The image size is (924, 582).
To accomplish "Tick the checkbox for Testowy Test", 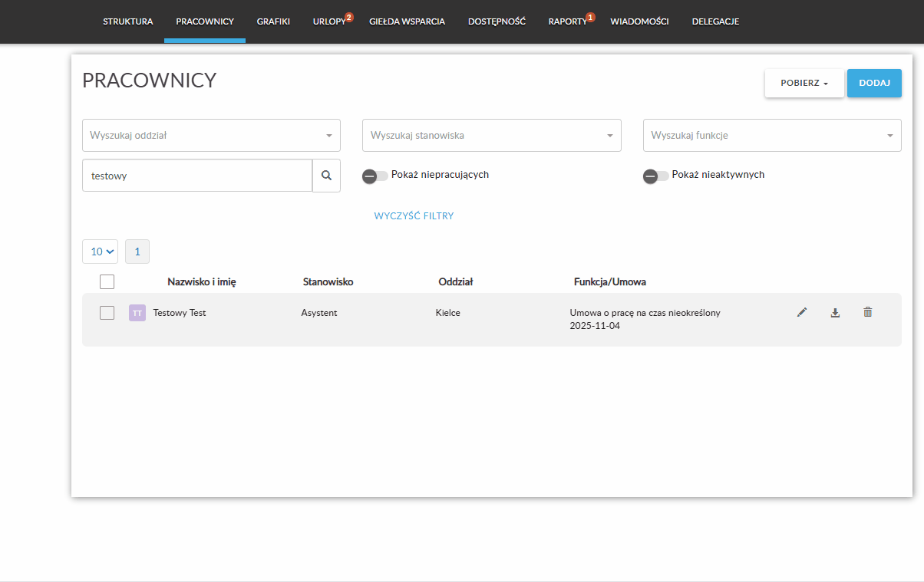I will coord(107,313).
